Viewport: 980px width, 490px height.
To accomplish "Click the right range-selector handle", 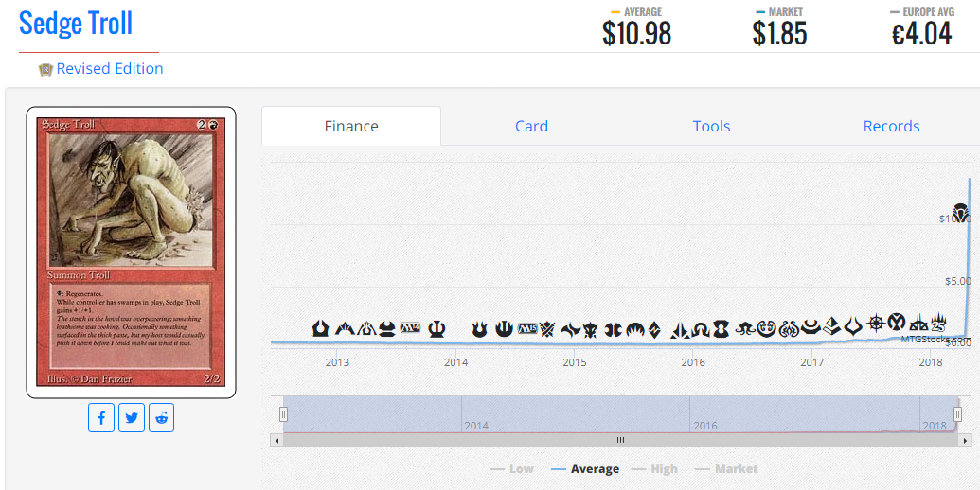I will point(957,413).
